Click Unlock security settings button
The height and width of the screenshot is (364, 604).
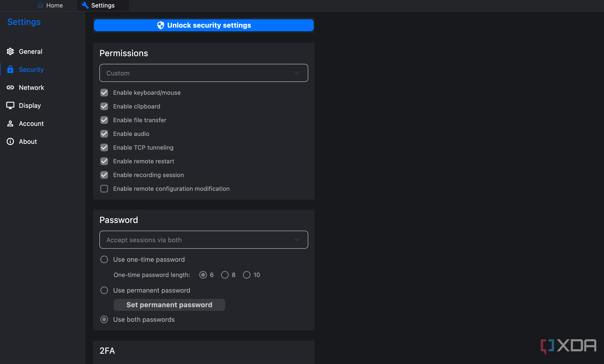point(204,25)
